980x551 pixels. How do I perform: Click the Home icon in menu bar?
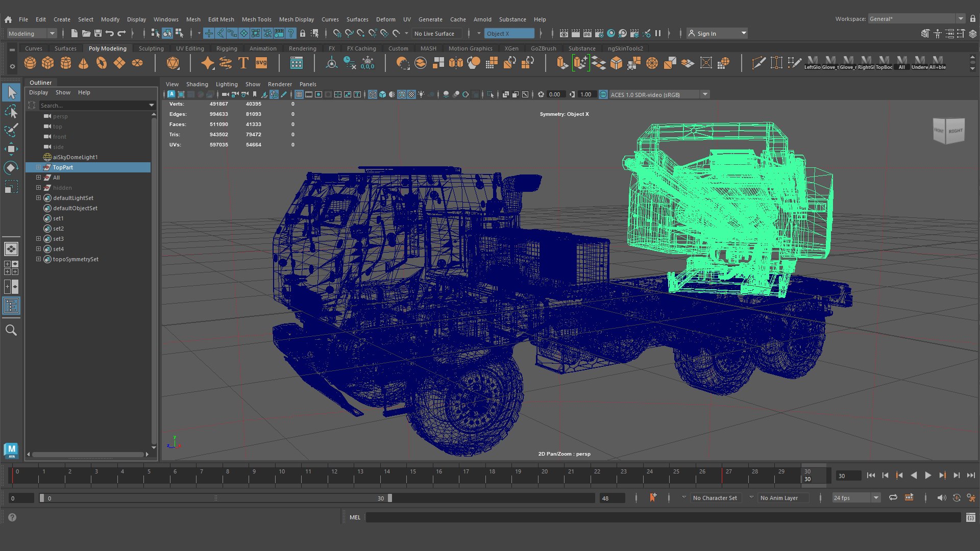(x=8, y=19)
